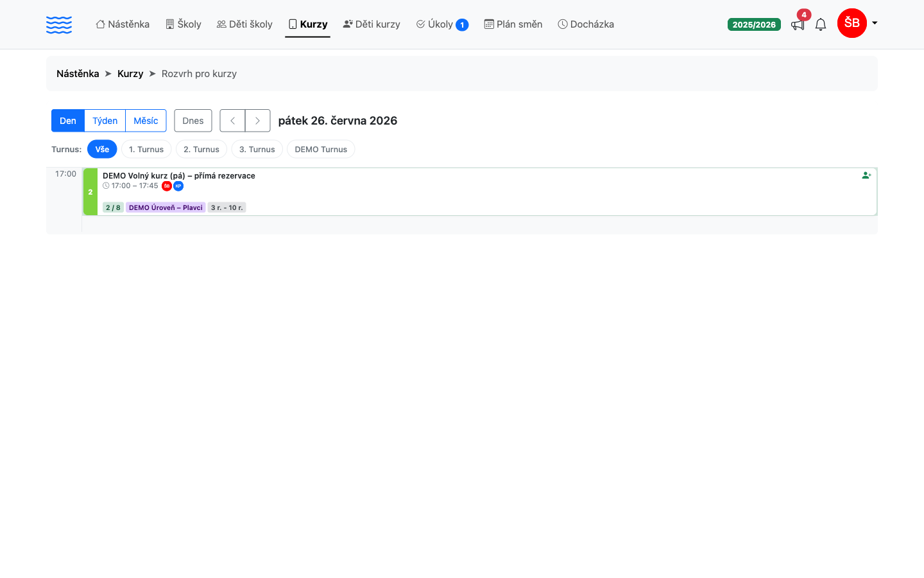
Task: Open notifications bell icon
Action: (x=821, y=24)
